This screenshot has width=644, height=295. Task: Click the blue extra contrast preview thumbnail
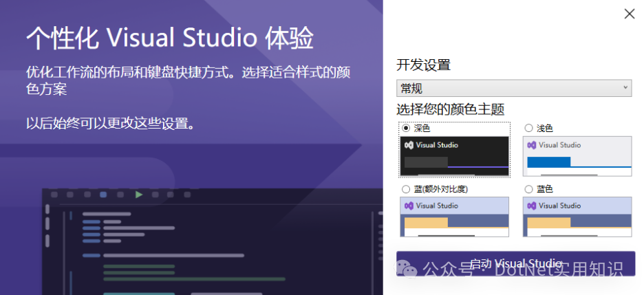click(x=454, y=217)
